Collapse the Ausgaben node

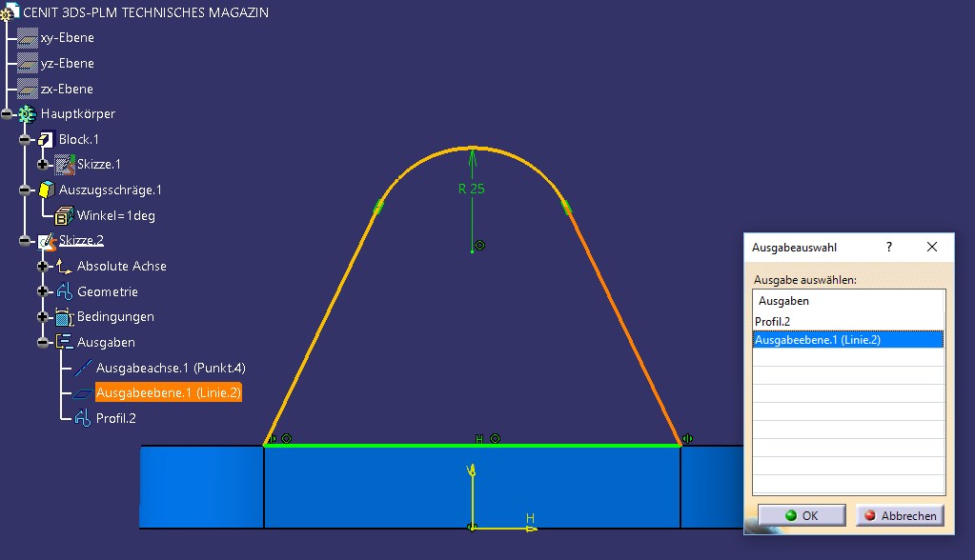coord(42,343)
